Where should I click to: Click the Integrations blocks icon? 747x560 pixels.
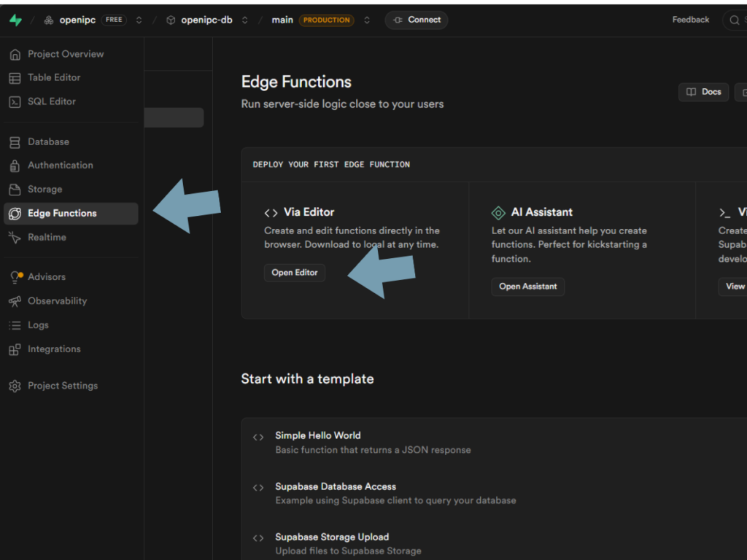15,349
